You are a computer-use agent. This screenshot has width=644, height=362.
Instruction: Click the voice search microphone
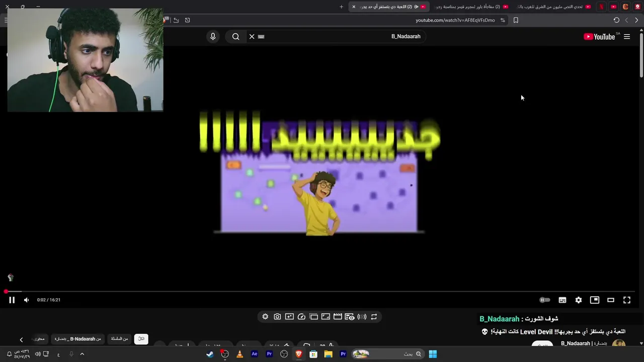213,36
